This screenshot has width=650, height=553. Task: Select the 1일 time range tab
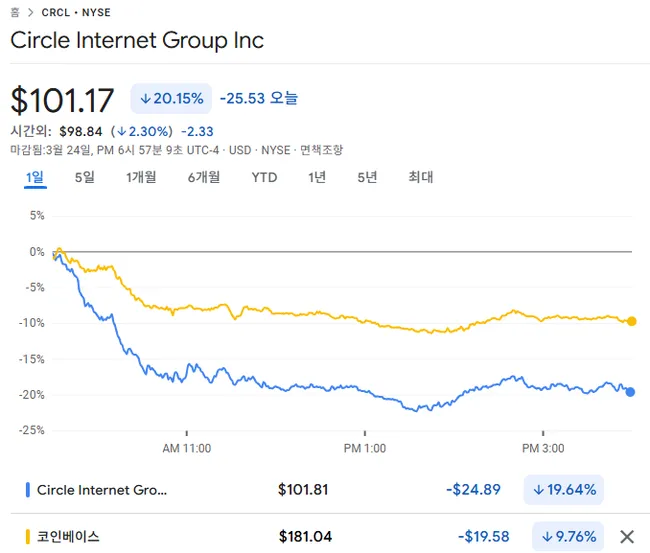point(35,178)
